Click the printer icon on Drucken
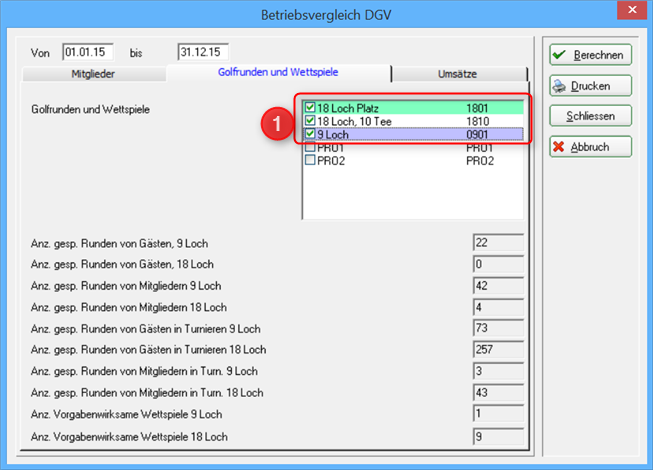The width and height of the screenshot is (653, 470). 559,86
